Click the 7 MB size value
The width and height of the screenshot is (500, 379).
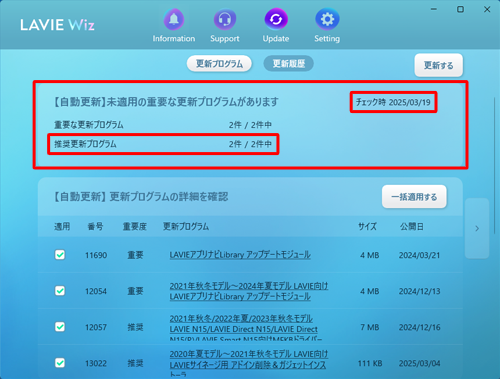[370, 327]
